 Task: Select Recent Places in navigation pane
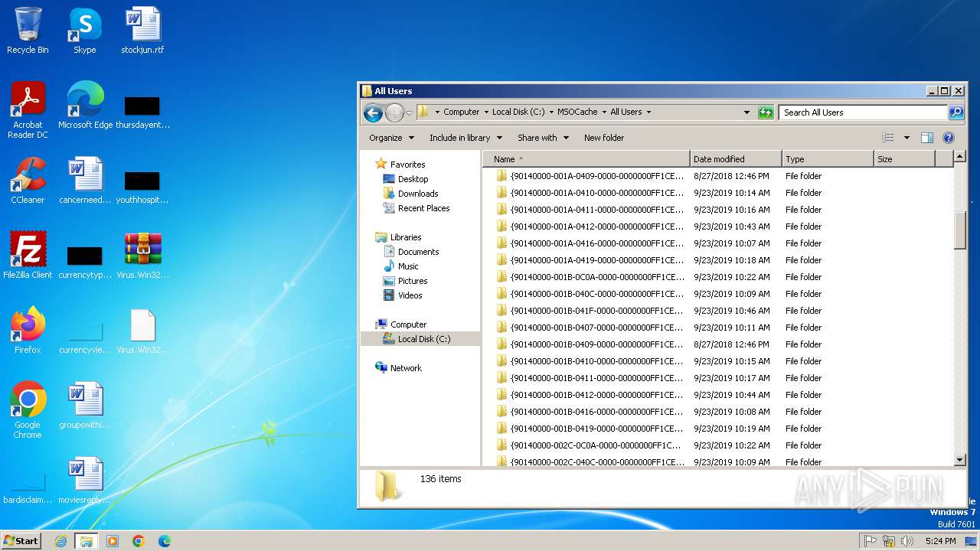[423, 208]
